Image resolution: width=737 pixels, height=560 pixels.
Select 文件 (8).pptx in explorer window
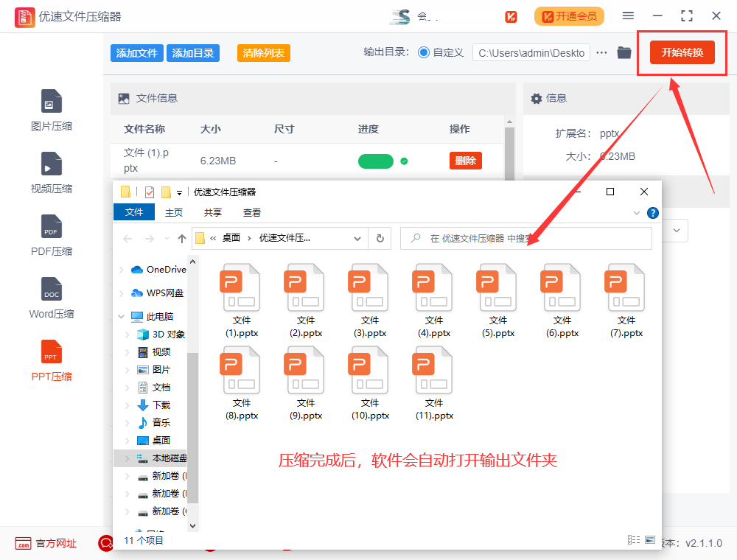[242, 383]
